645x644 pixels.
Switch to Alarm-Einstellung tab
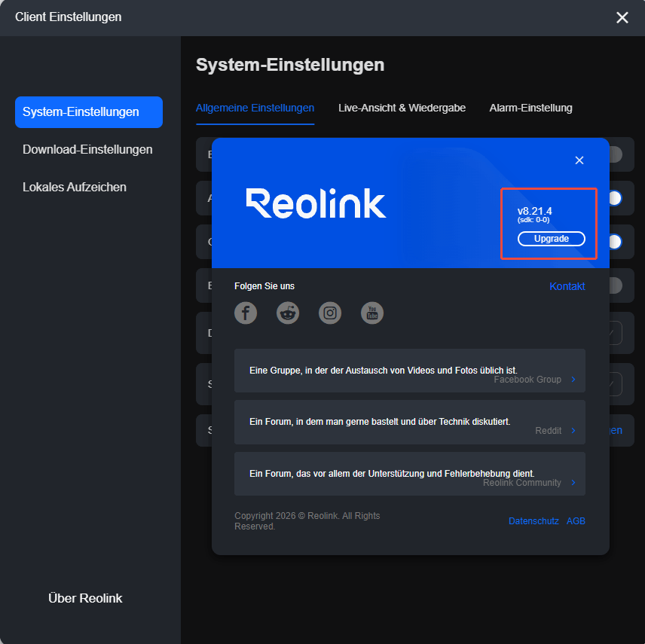[x=530, y=108]
